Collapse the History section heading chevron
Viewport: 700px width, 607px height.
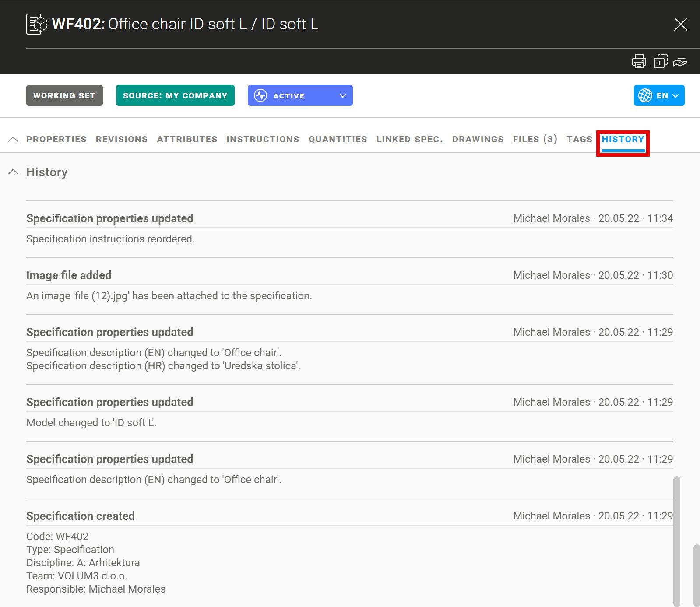pos(13,172)
